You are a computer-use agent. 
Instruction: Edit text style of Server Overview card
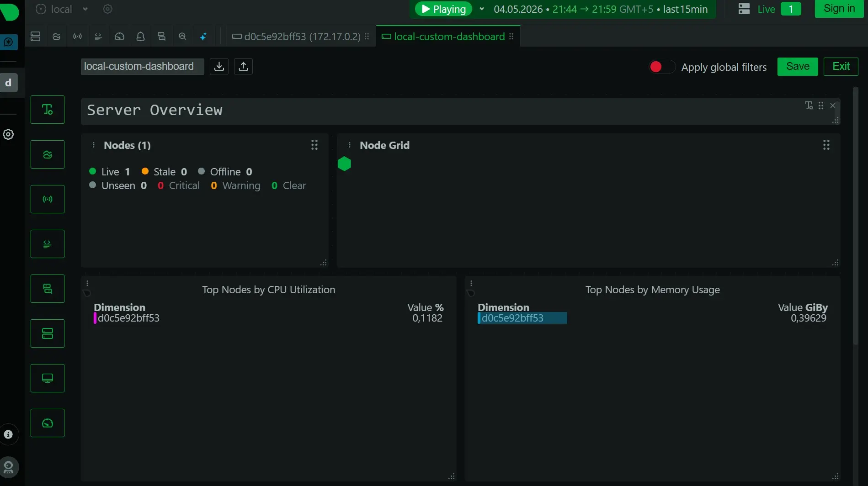[x=809, y=106]
